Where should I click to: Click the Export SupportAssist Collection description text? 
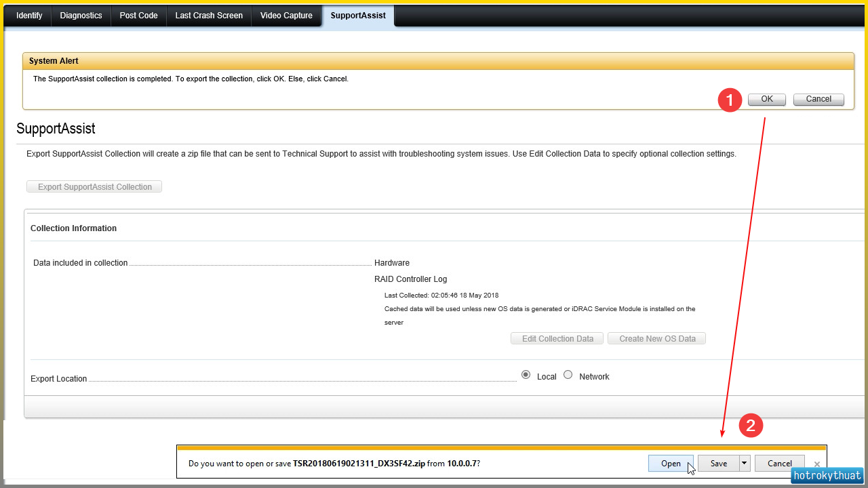pos(381,154)
